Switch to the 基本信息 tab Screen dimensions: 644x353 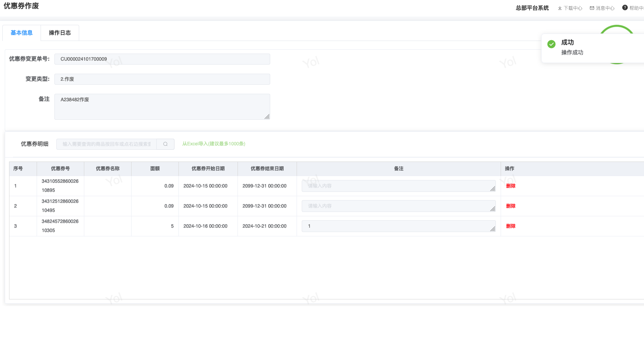point(22,33)
